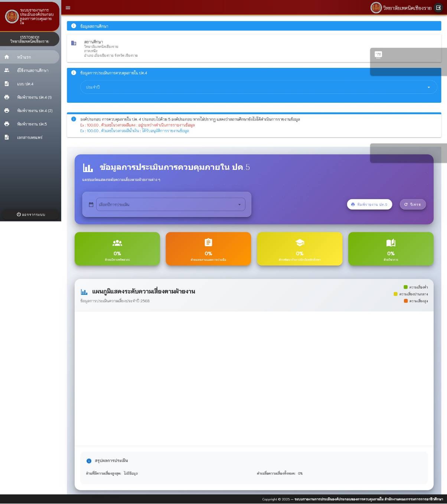This screenshot has height=504, width=447.
Task: Toggle the ความเสี่ยงปานกลาง legend item
Action: 411,294
